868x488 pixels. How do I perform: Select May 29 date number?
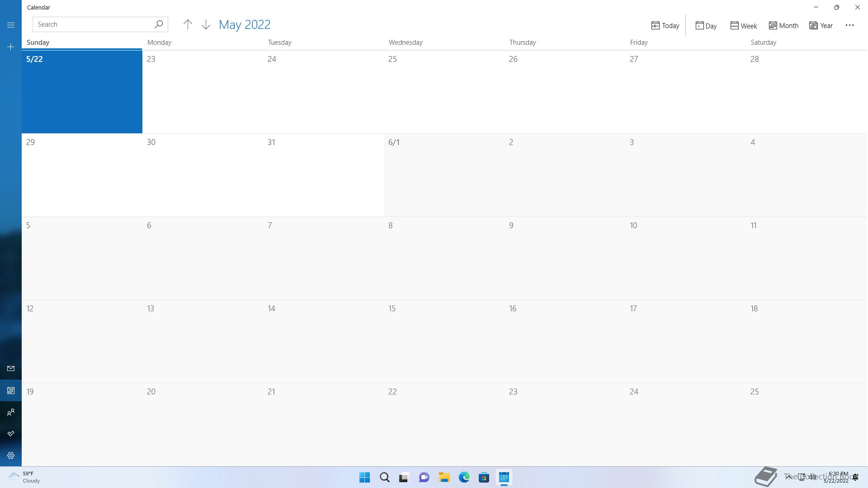(30, 142)
